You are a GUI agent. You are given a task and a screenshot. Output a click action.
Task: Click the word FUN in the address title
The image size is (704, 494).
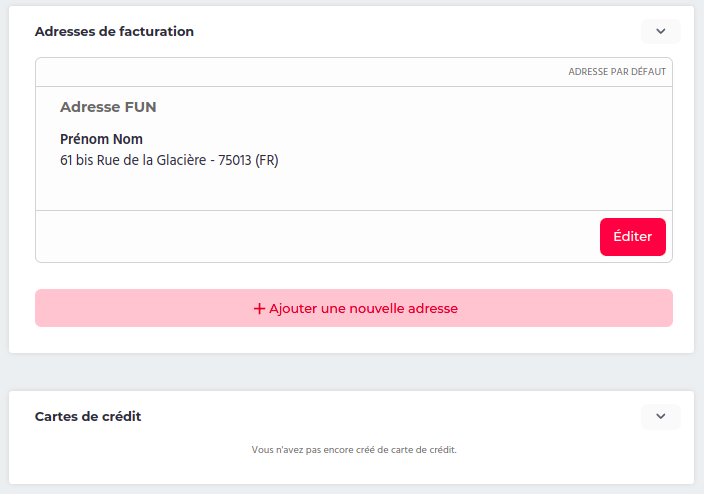[x=141, y=107]
